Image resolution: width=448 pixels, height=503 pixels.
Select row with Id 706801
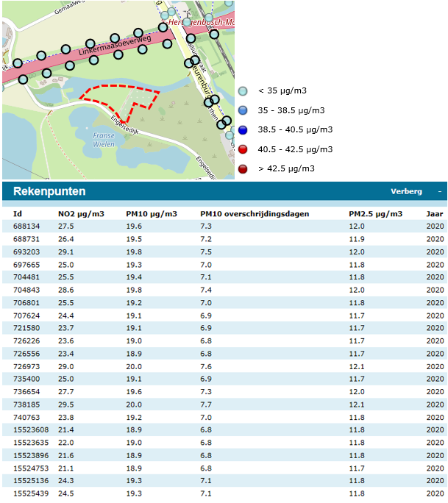point(224,302)
